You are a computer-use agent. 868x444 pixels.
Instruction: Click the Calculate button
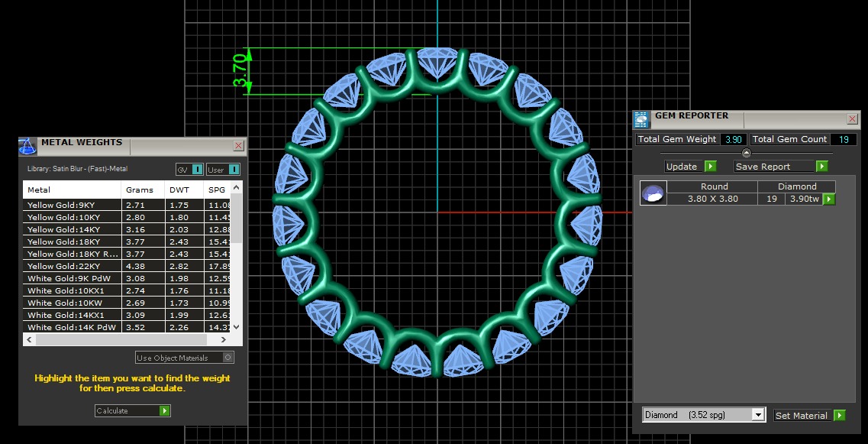pyautogui.click(x=133, y=410)
